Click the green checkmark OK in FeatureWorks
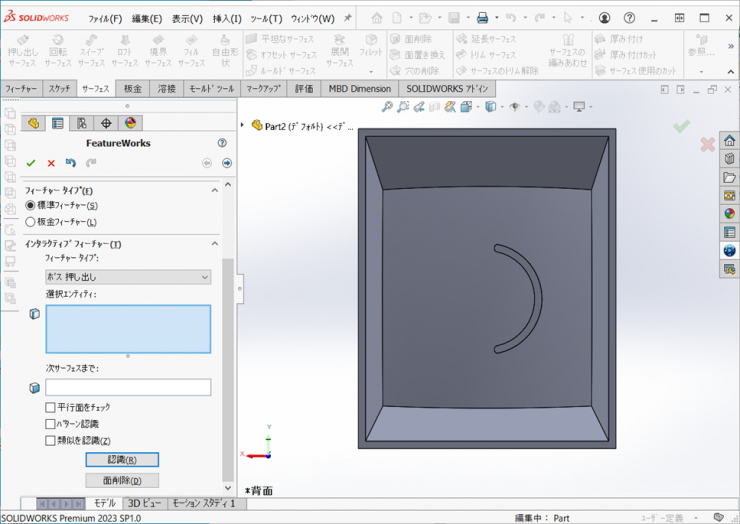This screenshot has width=740, height=524. tap(31, 163)
